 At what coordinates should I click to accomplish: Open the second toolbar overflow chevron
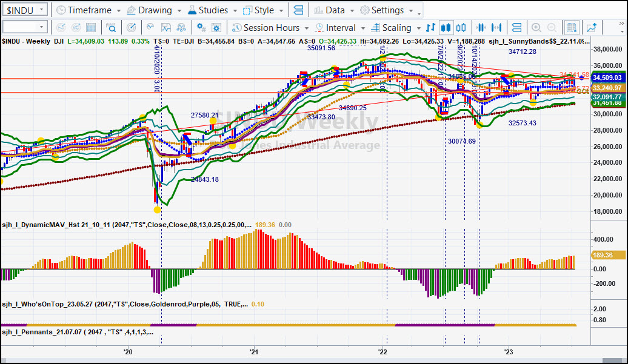621,24
